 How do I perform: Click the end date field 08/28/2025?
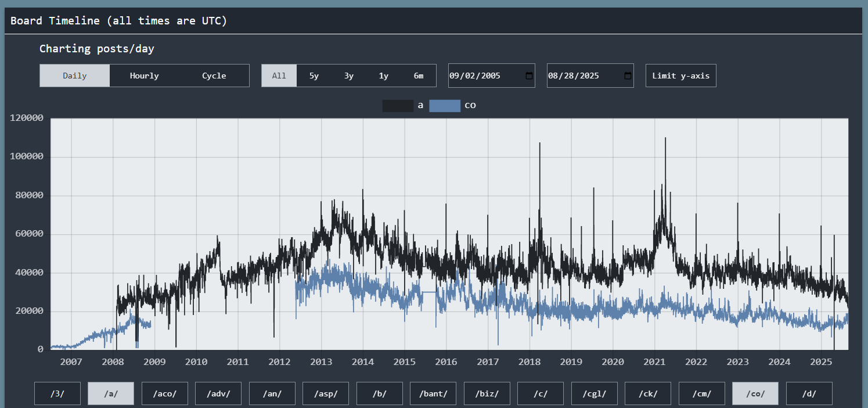click(x=581, y=76)
